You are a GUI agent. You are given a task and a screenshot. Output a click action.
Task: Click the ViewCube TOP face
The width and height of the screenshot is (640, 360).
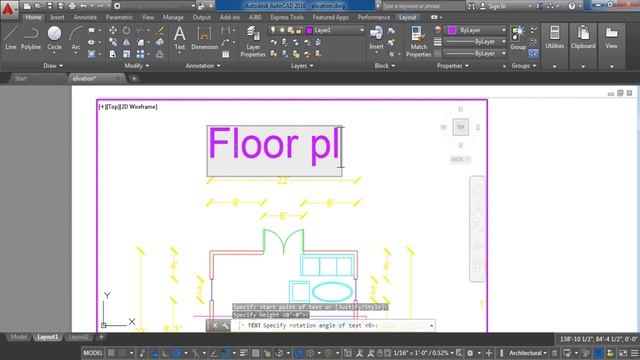pyautogui.click(x=460, y=127)
